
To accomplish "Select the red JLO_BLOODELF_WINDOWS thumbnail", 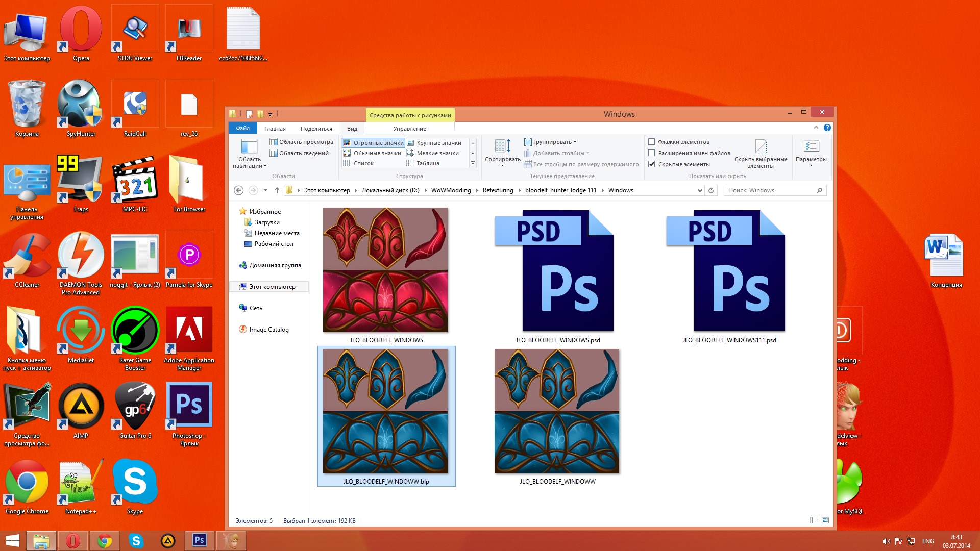I will click(x=385, y=270).
